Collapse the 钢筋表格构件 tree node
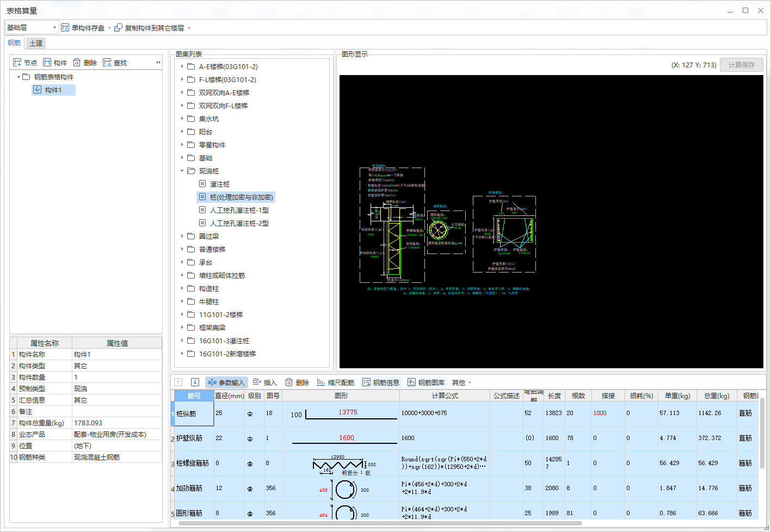Viewport: 771px width, 532px height. [x=18, y=77]
